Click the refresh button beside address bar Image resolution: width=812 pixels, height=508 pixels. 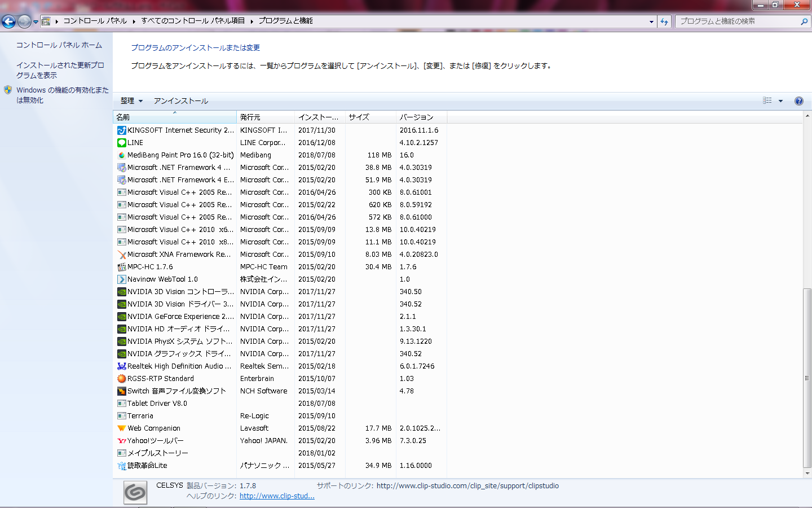click(x=664, y=21)
